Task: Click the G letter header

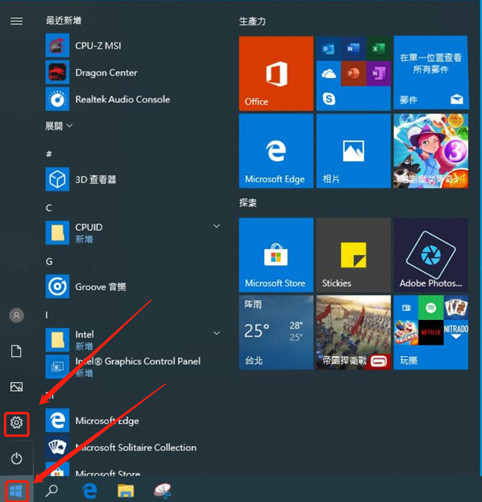Action: (x=49, y=261)
